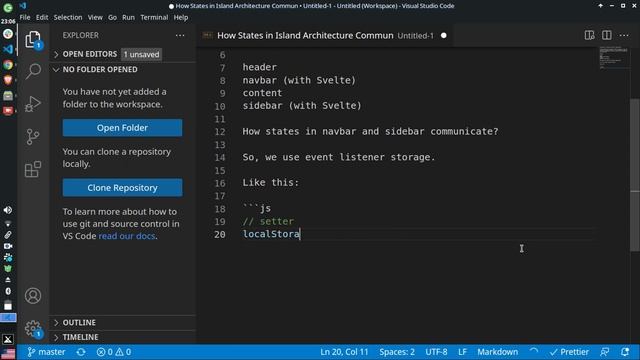Click the US flag keyboard layout icon
The image size is (640, 360).
8,353
